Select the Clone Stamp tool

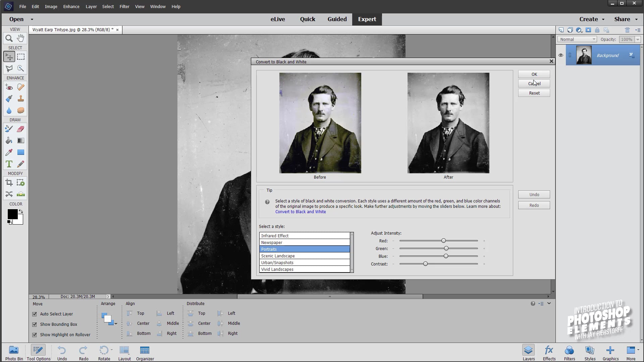tap(20, 99)
